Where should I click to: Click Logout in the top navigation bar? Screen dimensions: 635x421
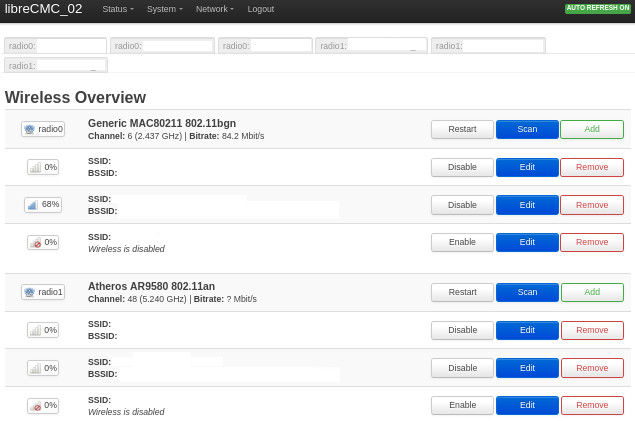[x=260, y=9]
